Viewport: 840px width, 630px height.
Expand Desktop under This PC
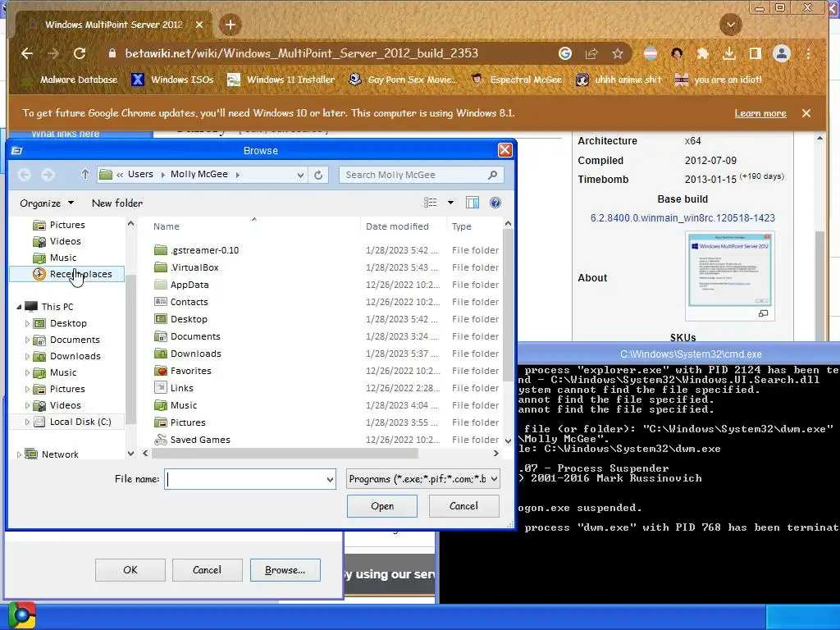point(27,323)
